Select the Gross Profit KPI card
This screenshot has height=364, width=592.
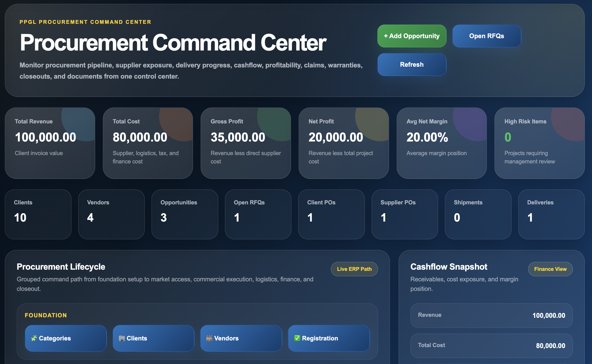[x=246, y=143]
